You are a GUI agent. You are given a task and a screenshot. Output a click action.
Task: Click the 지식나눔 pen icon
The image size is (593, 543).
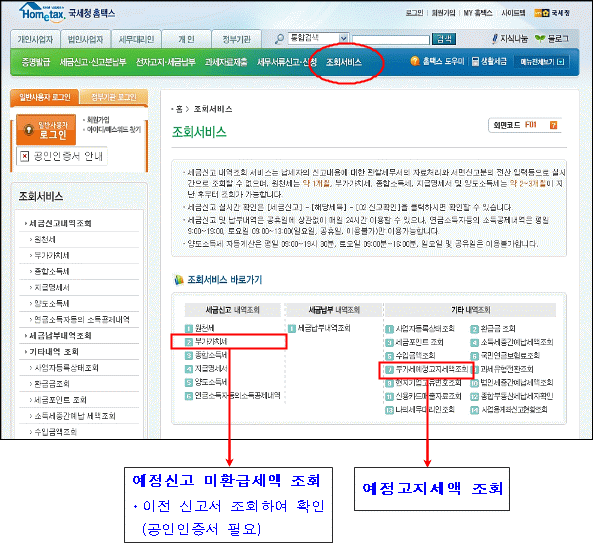pos(495,39)
